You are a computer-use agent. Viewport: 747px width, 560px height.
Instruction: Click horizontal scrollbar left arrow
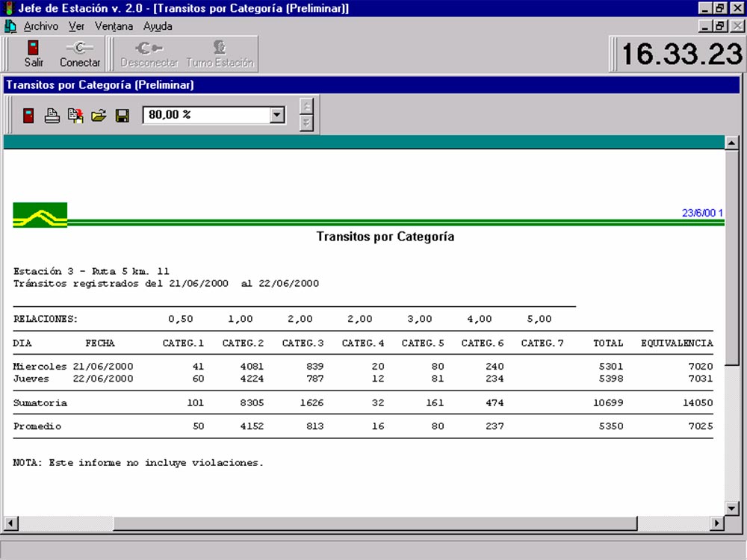point(11,523)
